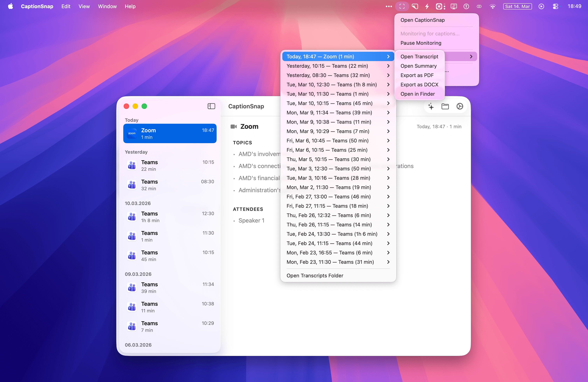Select the 11:34 Teams 39 min session
588x382 pixels.
170,288
